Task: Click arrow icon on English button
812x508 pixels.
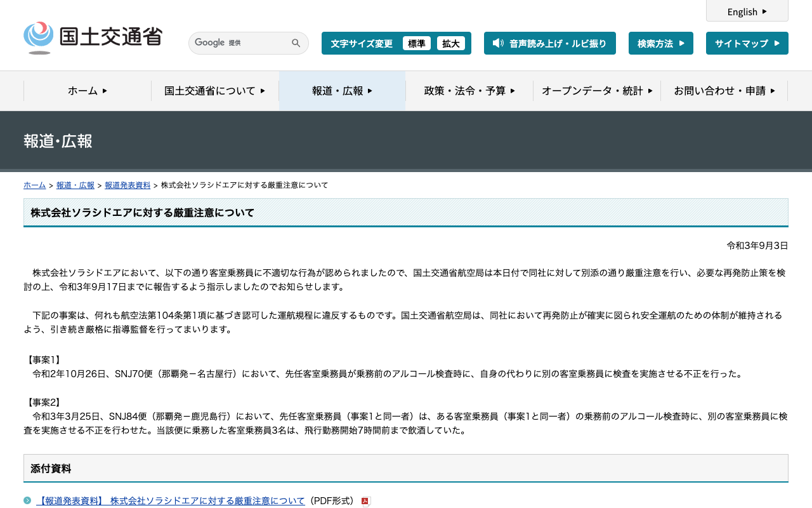Action: 764,11
